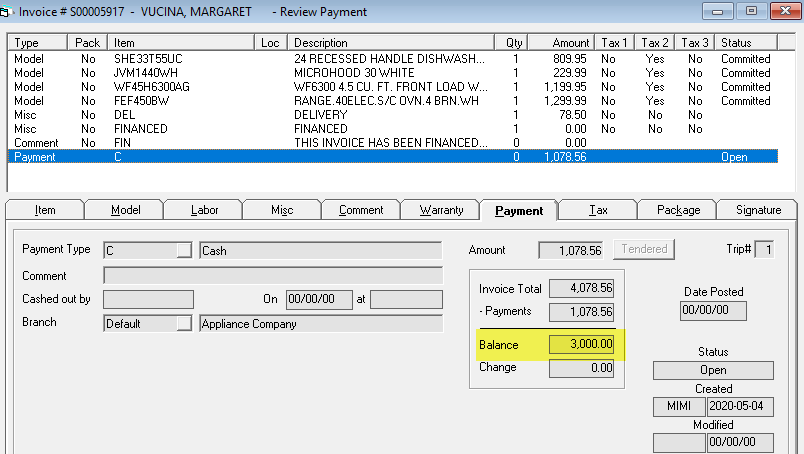
Task: Click the Tax 3 column header
Action: pyautogui.click(x=695, y=43)
